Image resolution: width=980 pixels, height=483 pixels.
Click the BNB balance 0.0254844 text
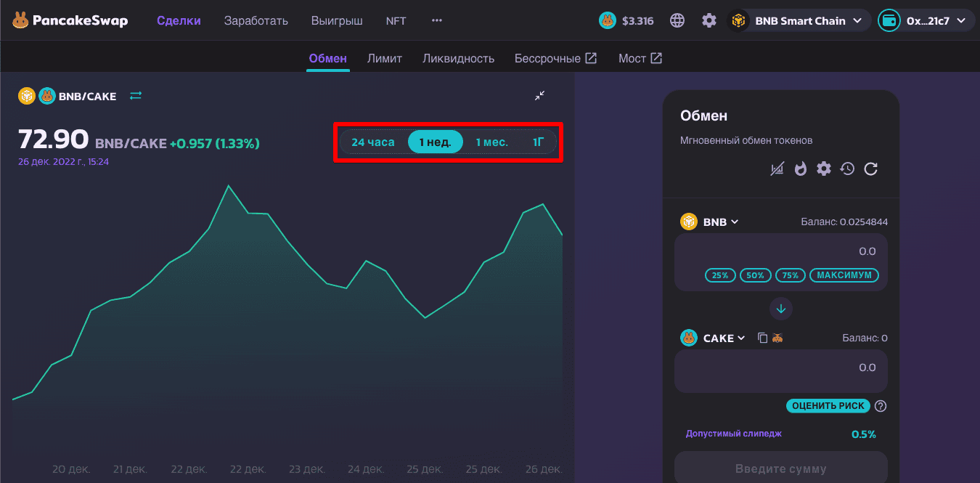(x=844, y=222)
